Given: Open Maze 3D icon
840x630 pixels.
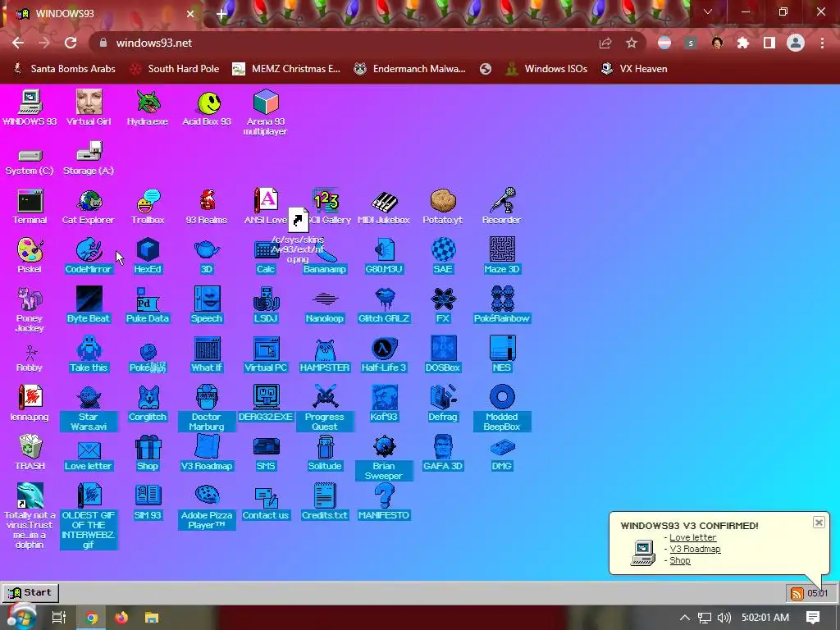Looking at the screenshot, I should point(502,256).
